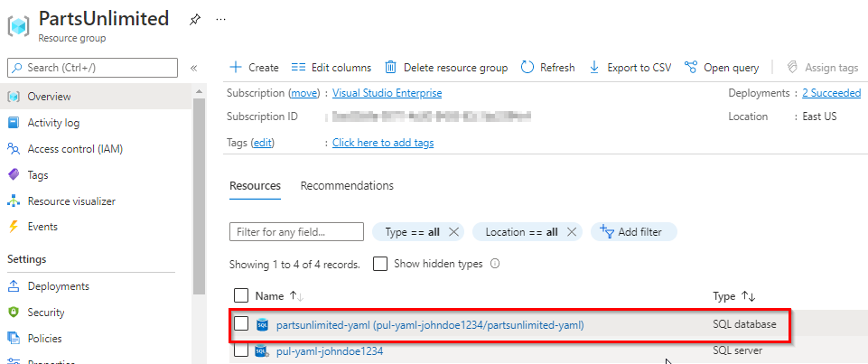Screen dimensions: 868x364
Task: Click the Resource visualizer diagram icon
Action: click(x=14, y=201)
